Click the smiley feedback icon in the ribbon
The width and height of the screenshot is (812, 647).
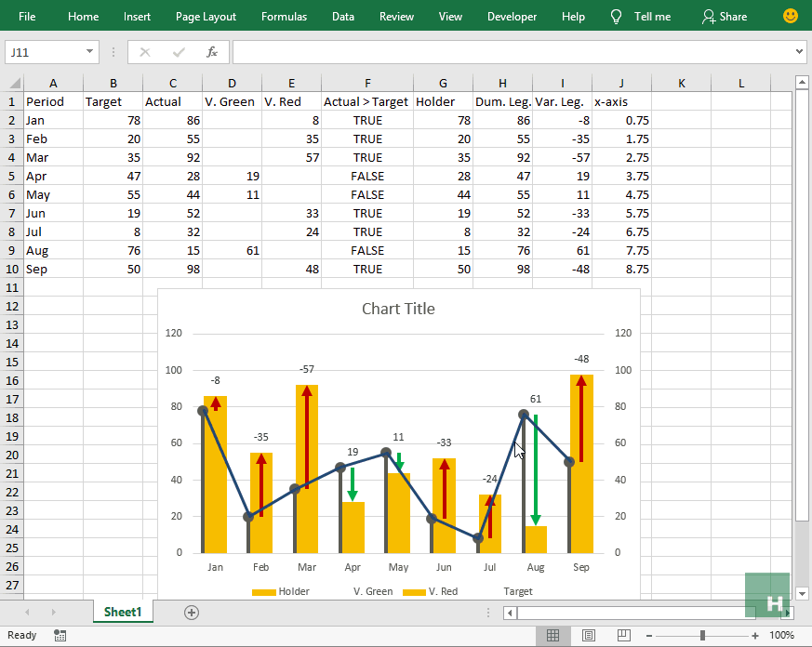coord(790,16)
